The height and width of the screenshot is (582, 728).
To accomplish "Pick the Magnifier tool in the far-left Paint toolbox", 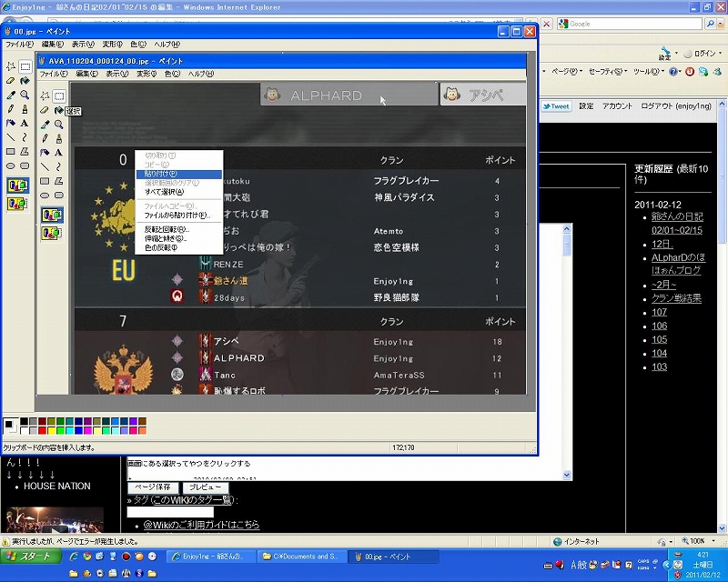I will [25, 95].
